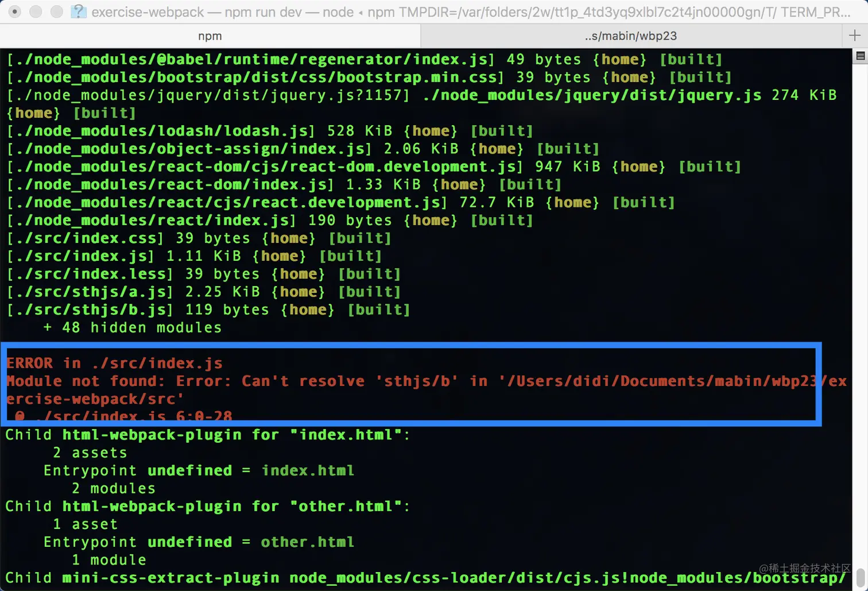Click the '+ 48 hidden modules' text
868x591 pixels.
(x=133, y=327)
